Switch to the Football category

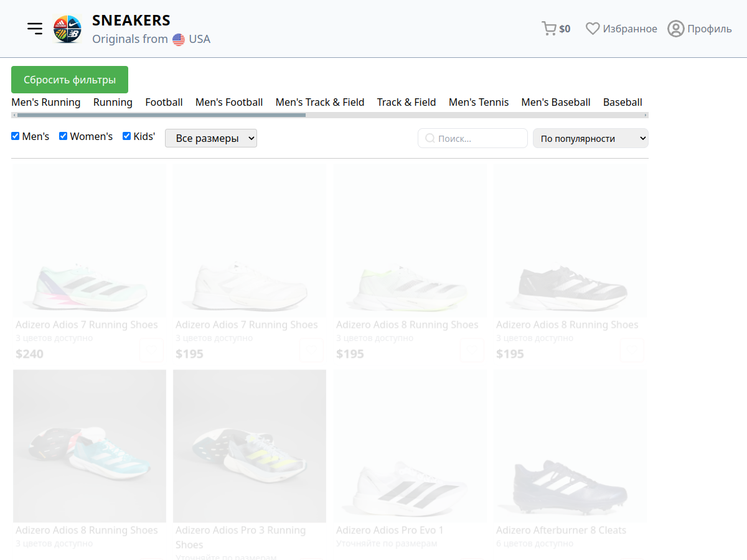pos(164,102)
